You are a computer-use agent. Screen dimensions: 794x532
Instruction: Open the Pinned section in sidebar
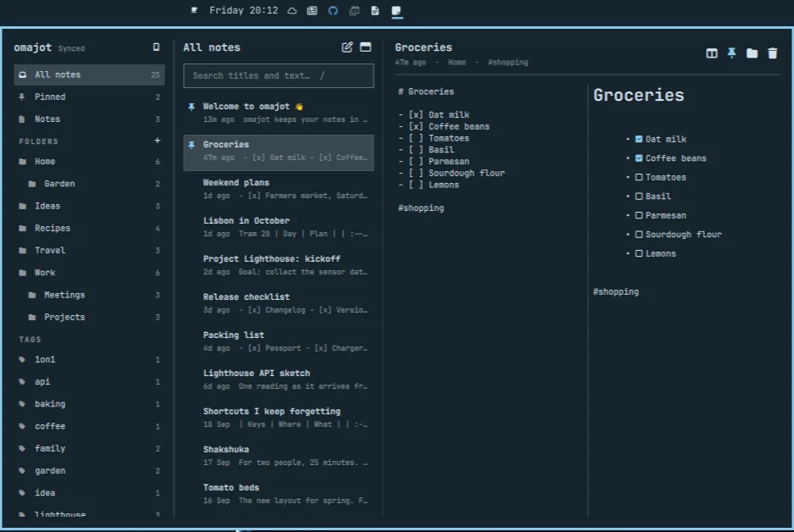point(89,97)
